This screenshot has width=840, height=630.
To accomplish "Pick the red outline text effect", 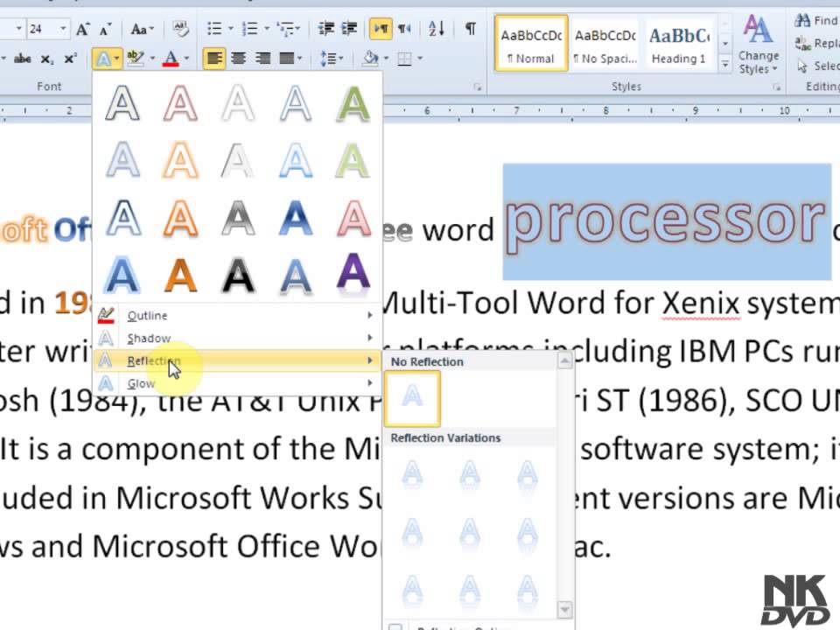I will pyautogui.click(x=180, y=103).
